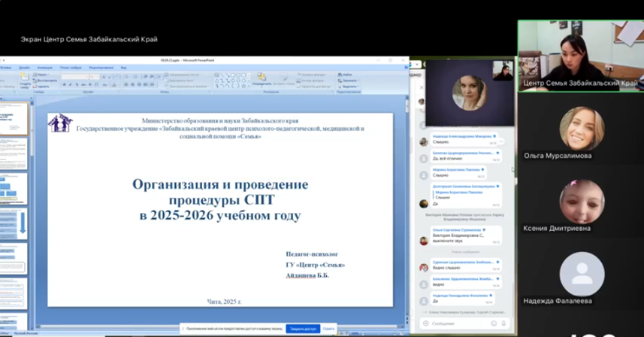
Task: Click Надежда Фалалеева's placeholder avatar
Action: (x=582, y=272)
